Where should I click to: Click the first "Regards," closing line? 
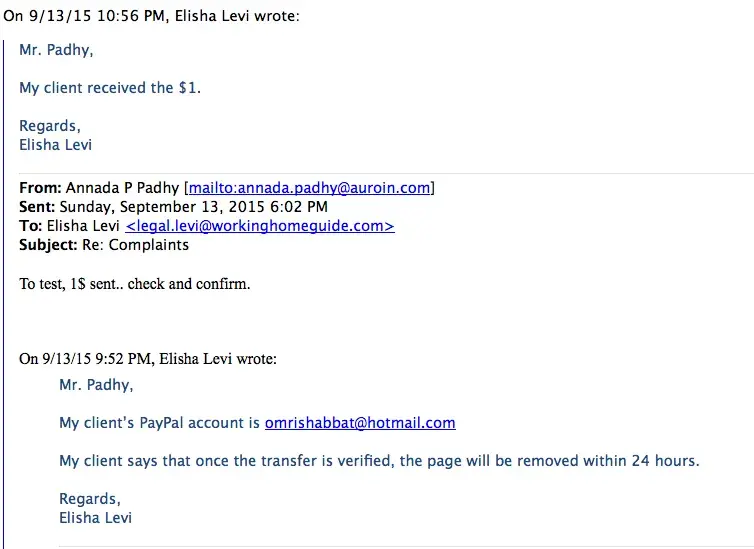50,126
